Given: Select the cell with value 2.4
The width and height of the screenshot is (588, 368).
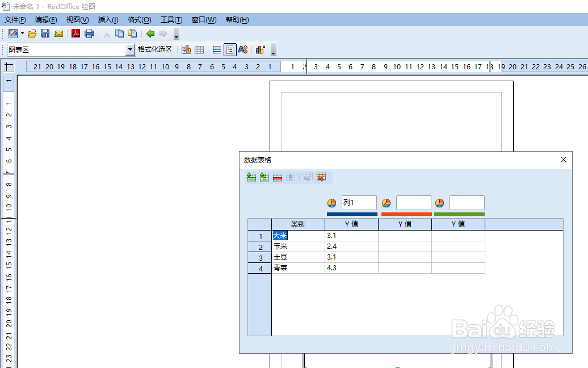Looking at the screenshot, I should click(352, 246).
